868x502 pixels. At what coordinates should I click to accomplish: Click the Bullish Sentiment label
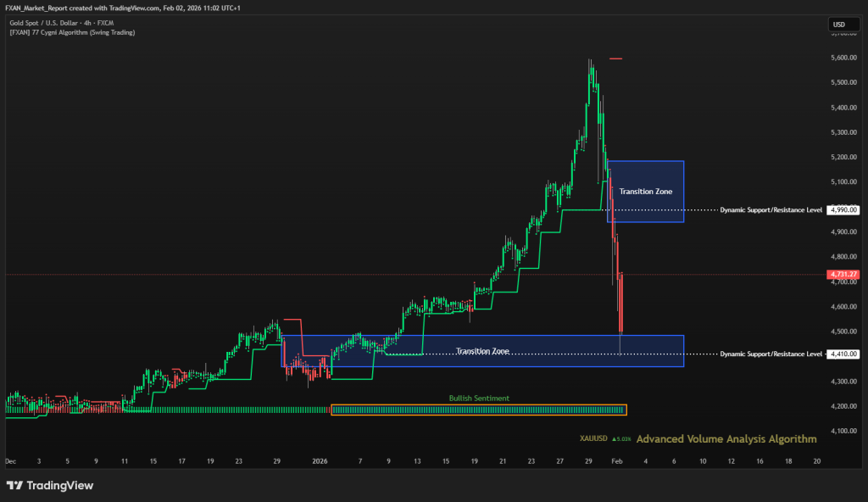(479, 398)
